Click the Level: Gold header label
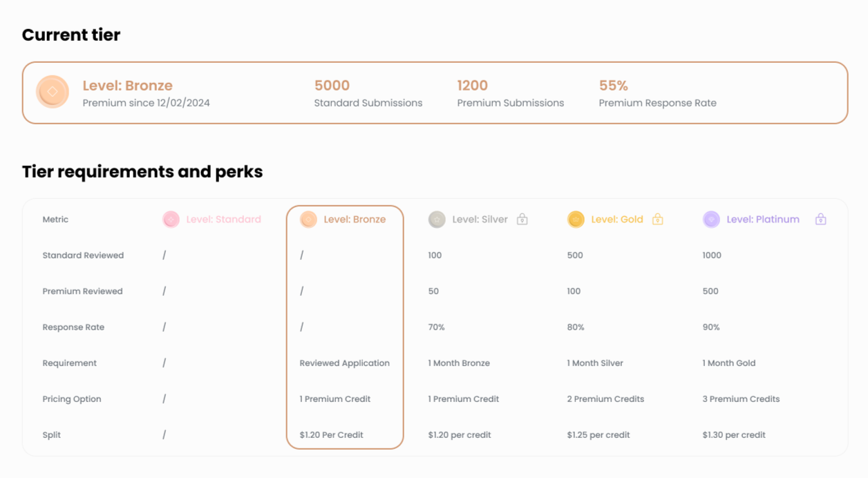 click(616, 220)
